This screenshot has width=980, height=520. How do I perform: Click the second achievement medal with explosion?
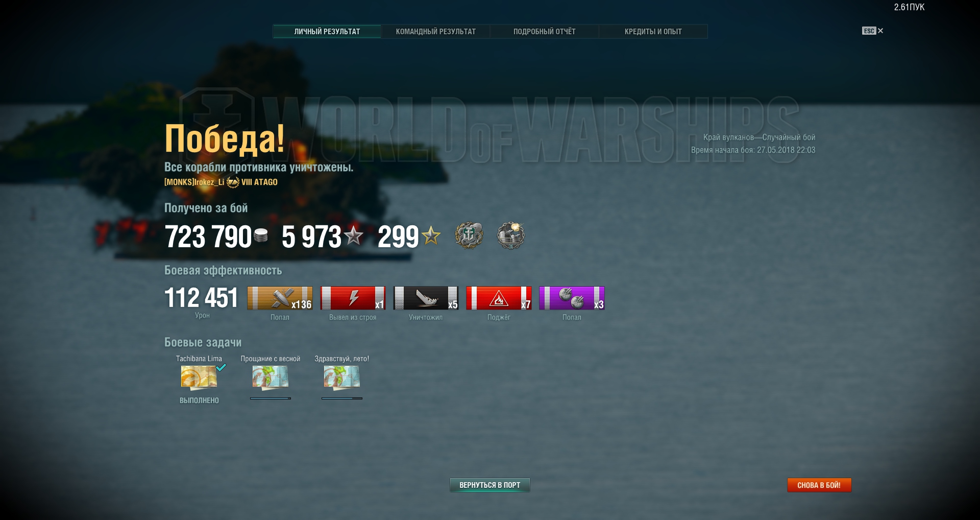pyautogui.click(x=511, y=235)
